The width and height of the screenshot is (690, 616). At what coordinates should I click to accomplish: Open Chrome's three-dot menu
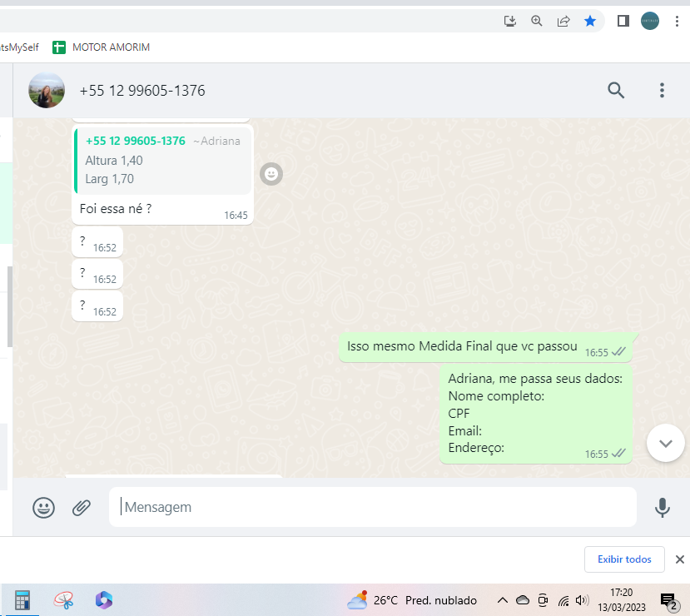677,21
